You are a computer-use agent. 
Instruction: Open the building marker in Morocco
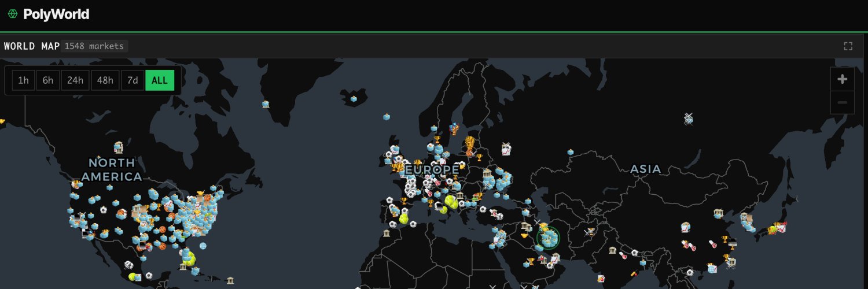pyautogui.click(x=387, y=233)
